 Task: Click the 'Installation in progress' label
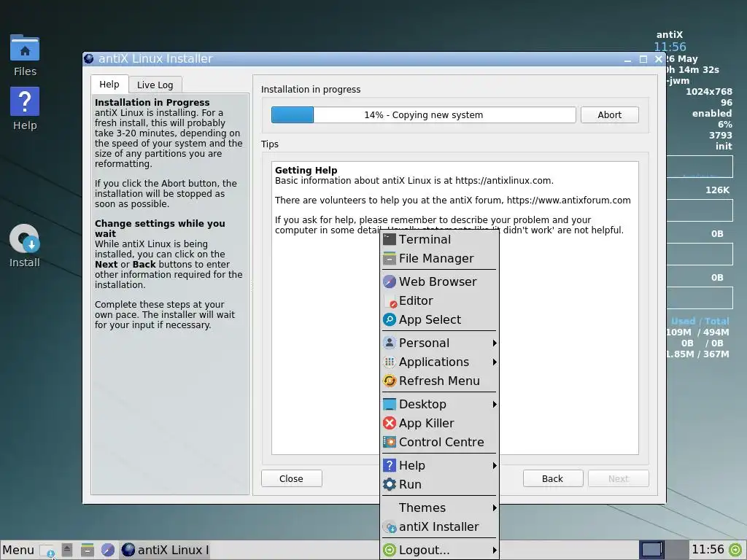[311, 90]
